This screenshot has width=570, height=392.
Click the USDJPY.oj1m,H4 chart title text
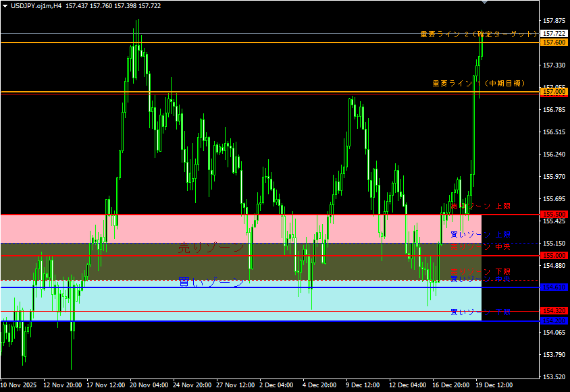tap(36, 5)
